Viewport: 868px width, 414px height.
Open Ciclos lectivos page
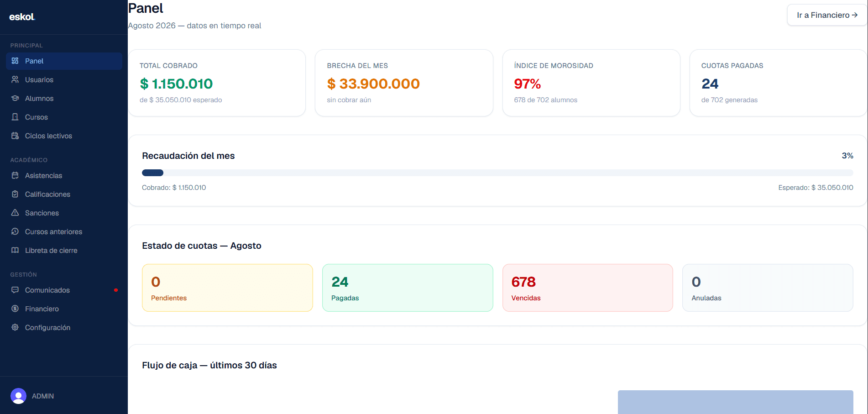[x=64, y=136]
